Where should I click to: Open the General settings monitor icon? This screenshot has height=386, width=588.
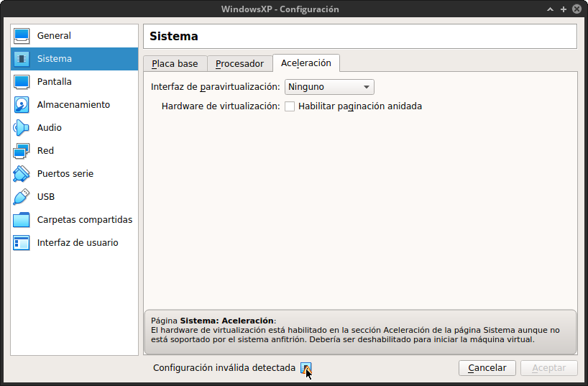click(x=22, y=36)
